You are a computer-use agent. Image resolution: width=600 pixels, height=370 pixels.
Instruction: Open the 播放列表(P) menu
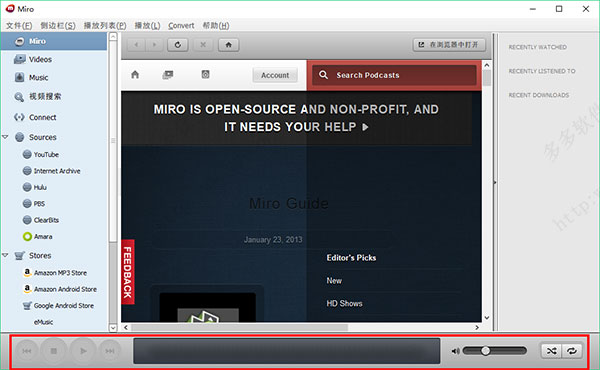point(105,26)
